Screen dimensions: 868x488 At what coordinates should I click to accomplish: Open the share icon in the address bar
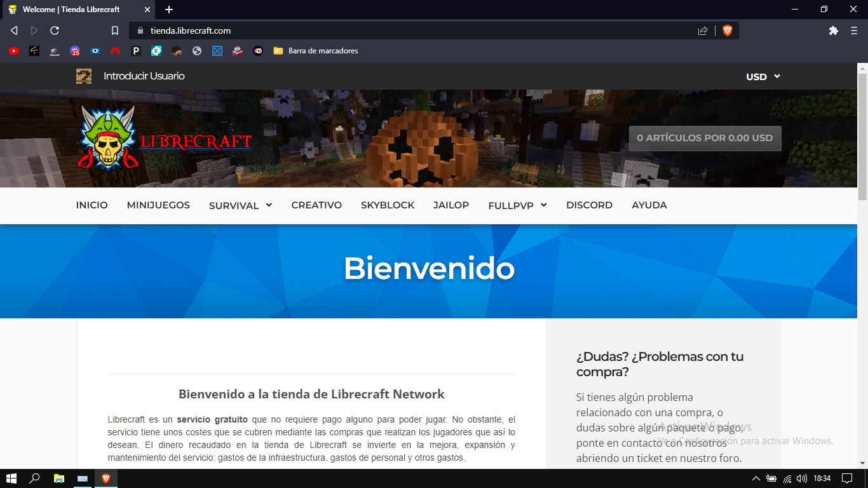click(703, 30)
